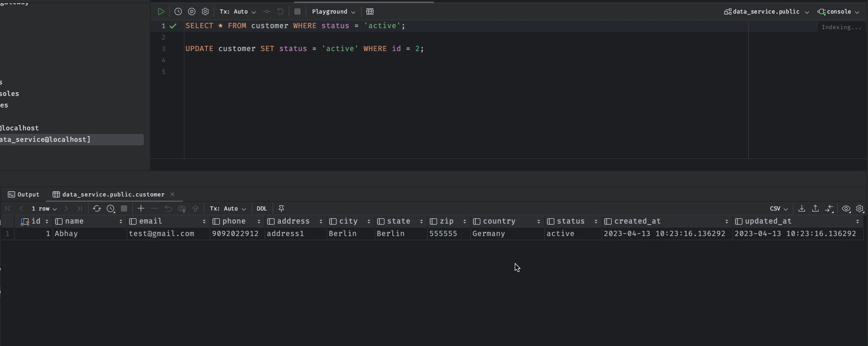Add a new row with the plus icon
Image resolution: width=868 pixels, height=346 pixels.
click(141, 208)
